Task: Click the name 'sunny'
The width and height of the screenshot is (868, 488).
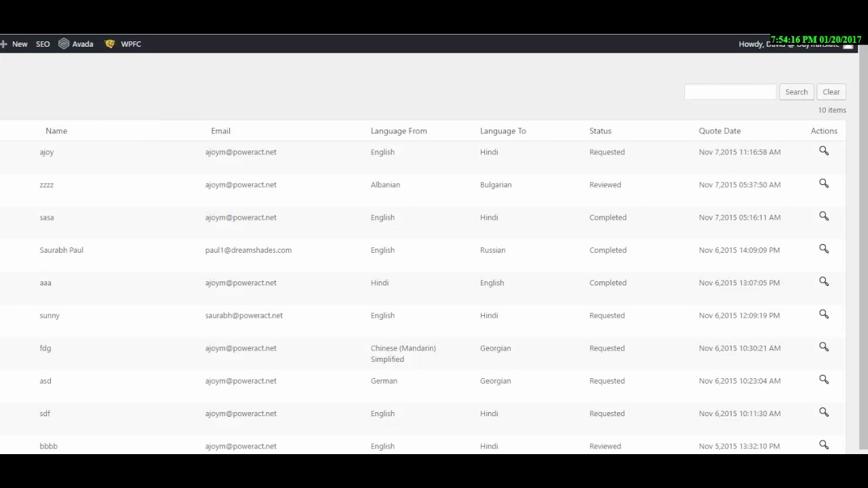Action: pos(50,316)
